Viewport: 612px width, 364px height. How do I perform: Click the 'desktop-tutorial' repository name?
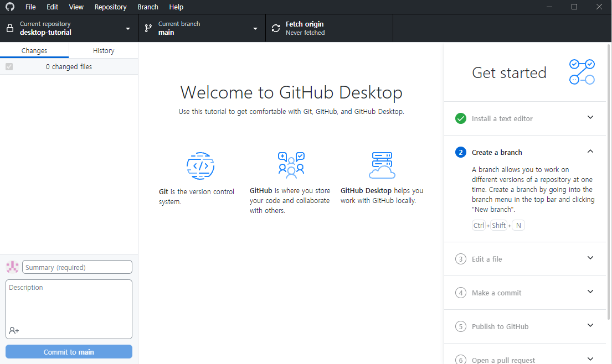[45, 32]
